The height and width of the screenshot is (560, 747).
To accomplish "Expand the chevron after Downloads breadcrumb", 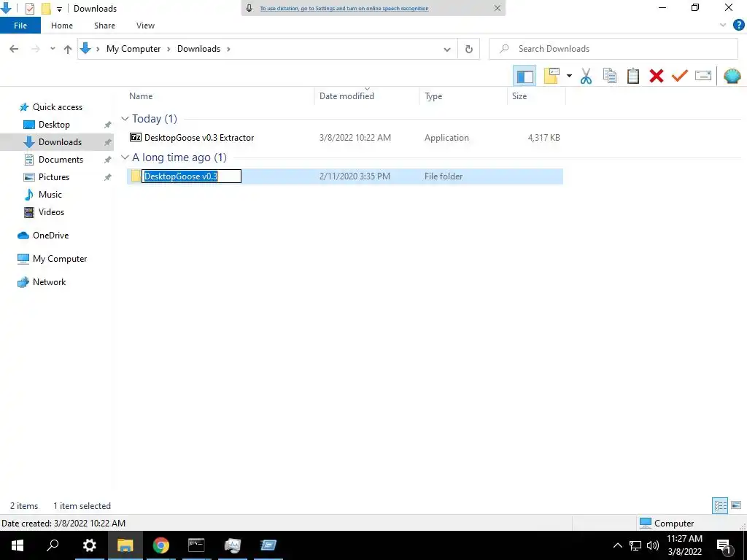I will [x=228, y=49].
